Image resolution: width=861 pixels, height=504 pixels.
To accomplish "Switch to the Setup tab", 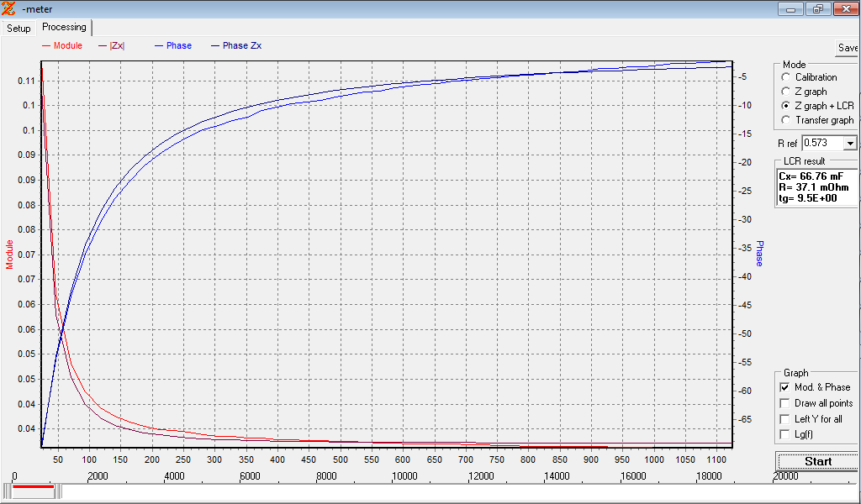I will [x=18, y=28].
